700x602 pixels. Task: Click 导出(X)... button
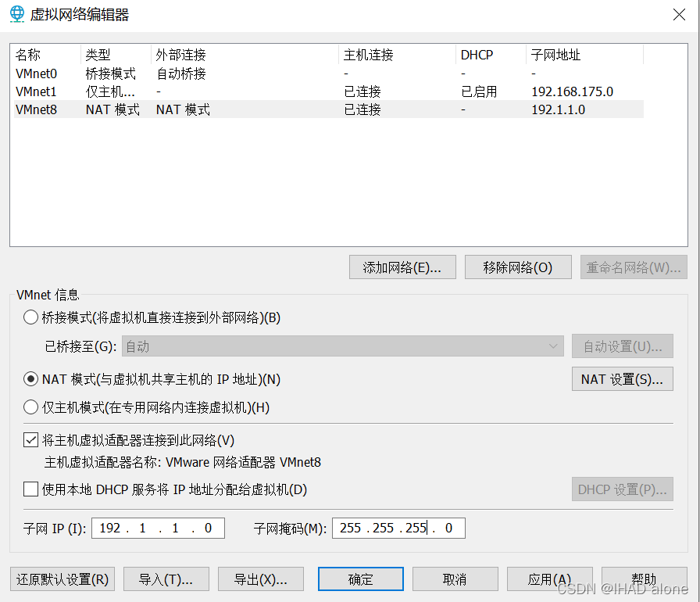(261, 579)
